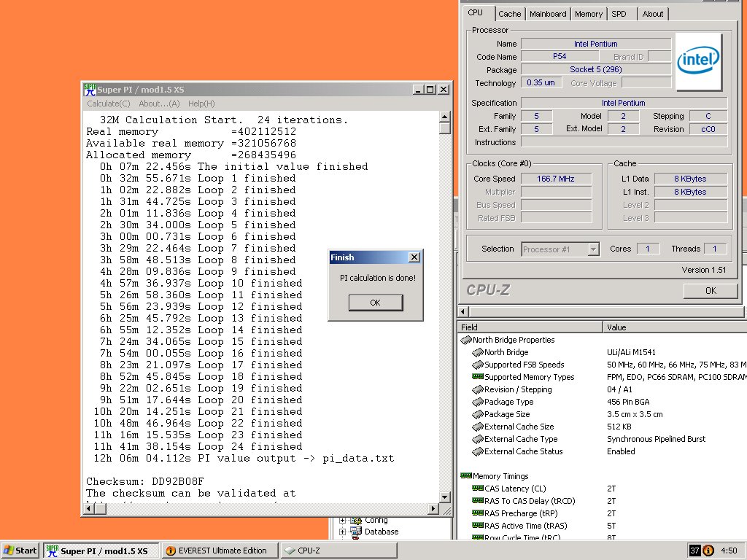Select the North Bridge row chip icon
The image size is (747, 560).
477,352
